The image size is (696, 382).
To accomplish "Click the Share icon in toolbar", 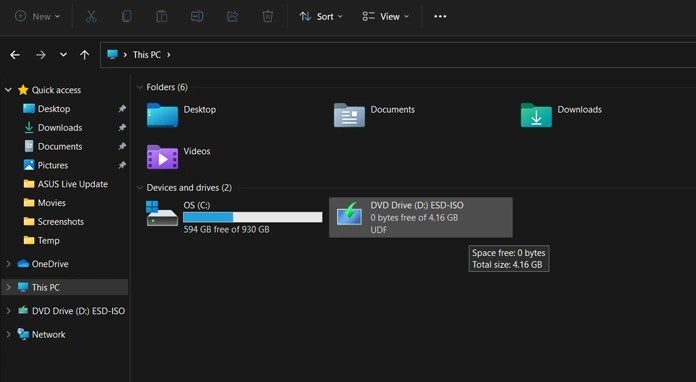I will click(x=232, y=16).
